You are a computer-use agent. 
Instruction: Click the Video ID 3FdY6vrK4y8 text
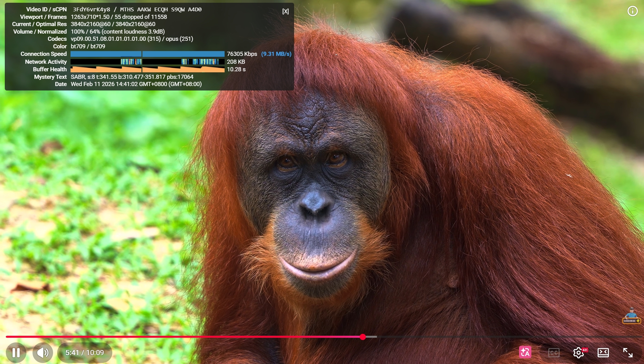click(x=91, y=10)
